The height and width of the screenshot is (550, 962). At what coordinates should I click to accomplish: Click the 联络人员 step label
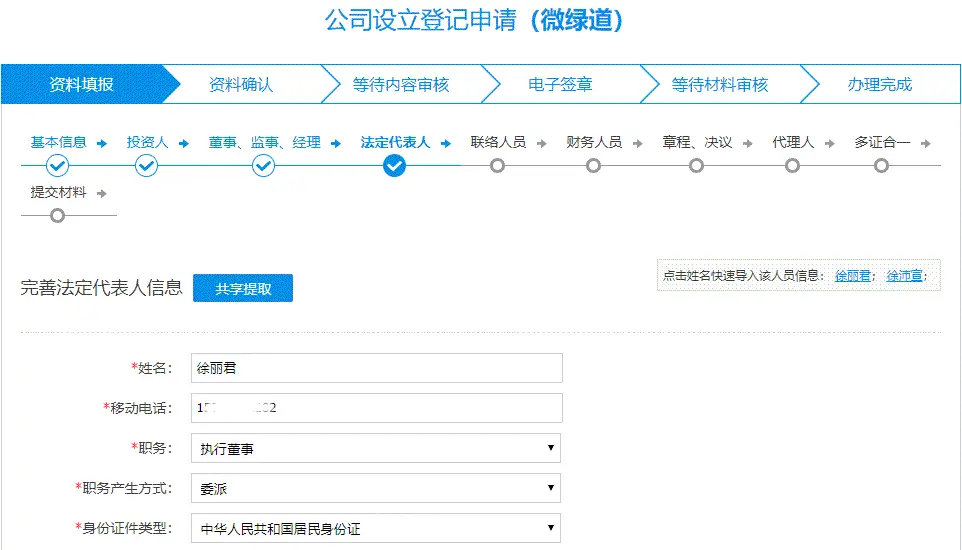click(498, 142)
